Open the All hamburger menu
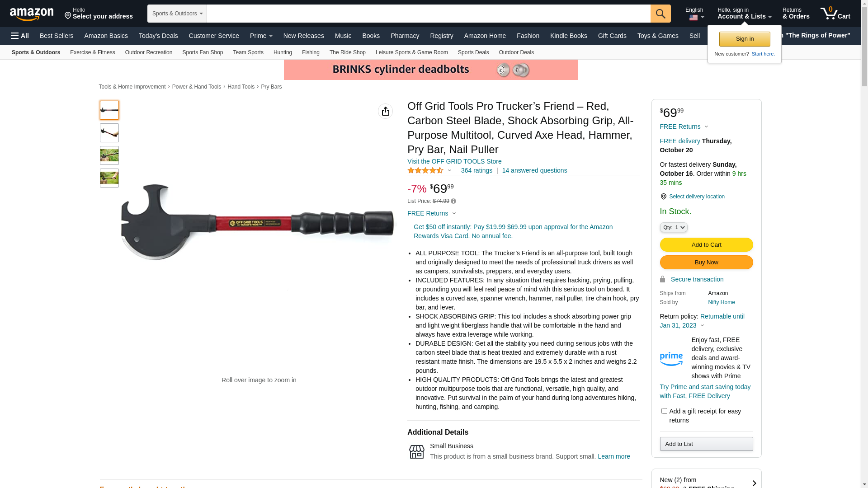Image resolution: width=868 pixels, height=488 pixels. click(x=20, y=36)
